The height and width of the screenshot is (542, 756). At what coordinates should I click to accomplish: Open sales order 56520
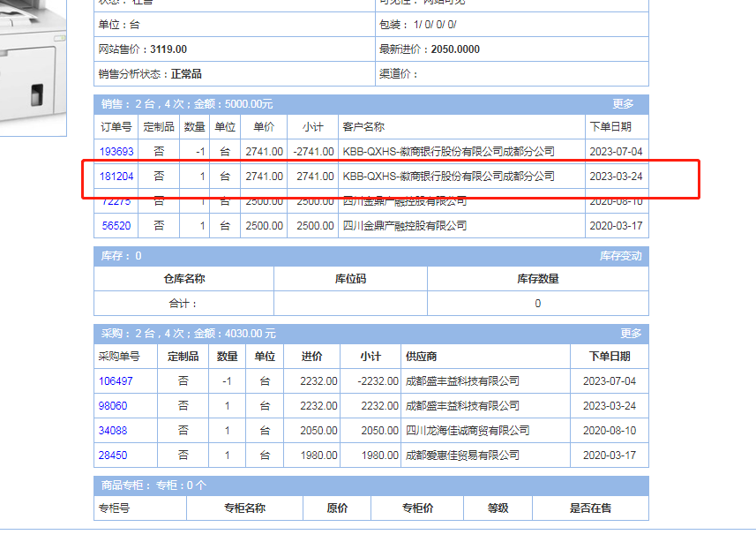click(116, 225)
